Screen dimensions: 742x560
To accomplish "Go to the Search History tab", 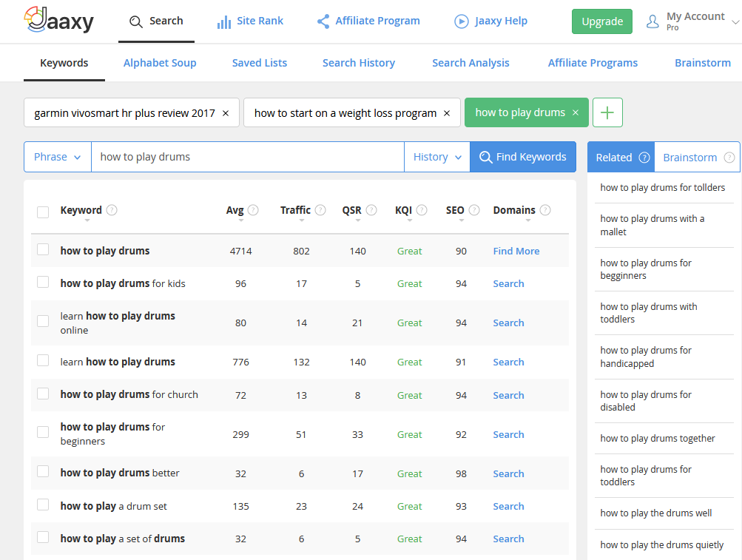I will [359, 63].
